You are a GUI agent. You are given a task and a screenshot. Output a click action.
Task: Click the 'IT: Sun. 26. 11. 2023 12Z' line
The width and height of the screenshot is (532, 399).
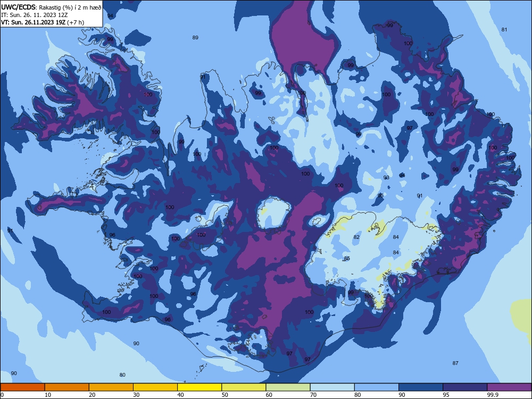pyautogui.click(x=34, y=15)
